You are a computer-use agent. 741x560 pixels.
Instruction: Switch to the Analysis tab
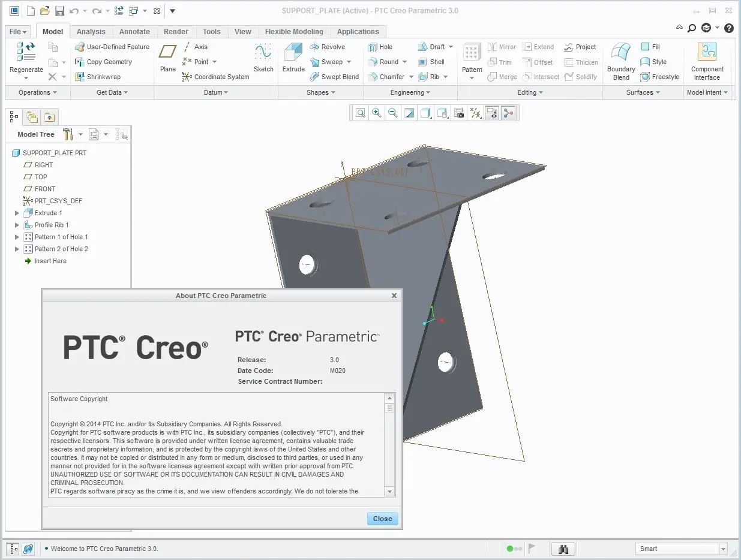[91, 32]
